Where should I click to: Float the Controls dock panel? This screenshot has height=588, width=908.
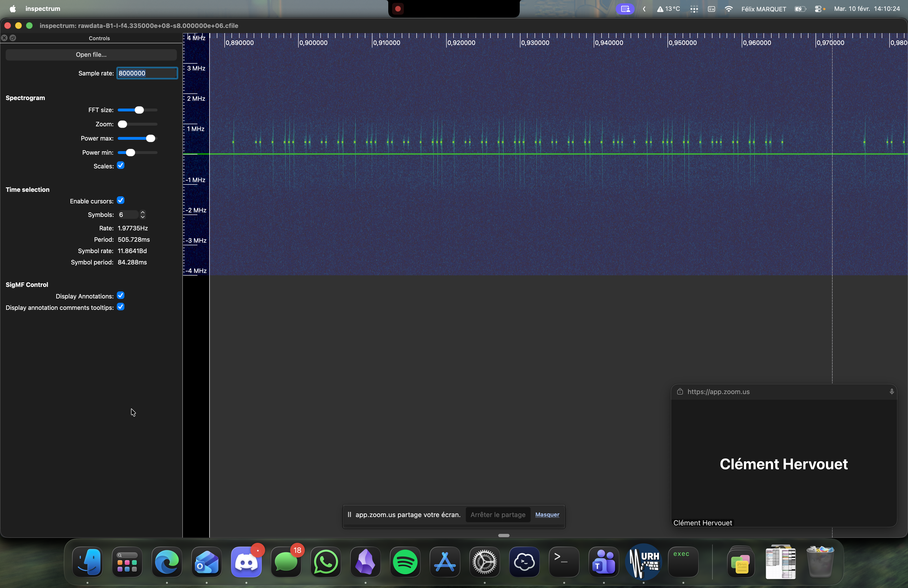click(13, 38)
